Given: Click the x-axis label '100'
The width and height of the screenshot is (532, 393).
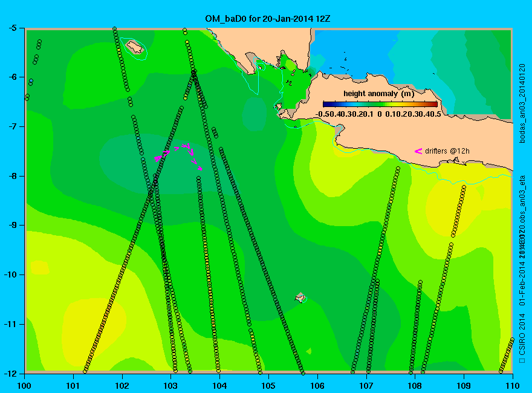Looking at the screenshot, I should pyautogui.click(x=24, y=386).
